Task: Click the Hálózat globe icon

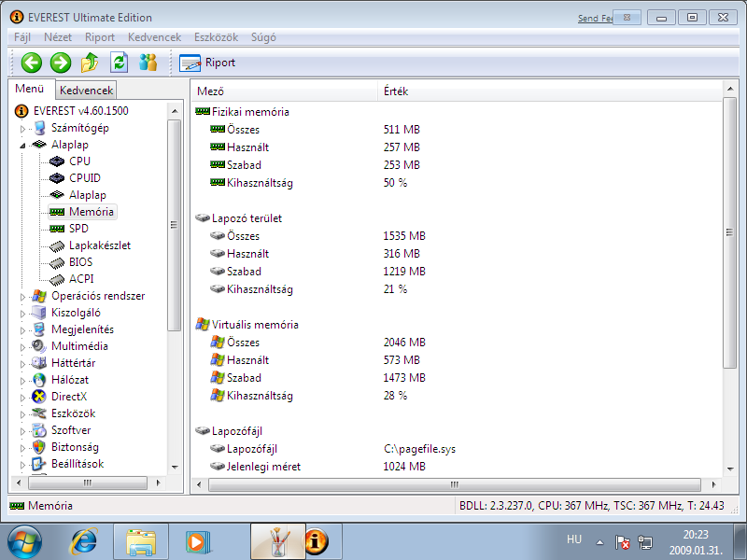Action: point(38,380)
